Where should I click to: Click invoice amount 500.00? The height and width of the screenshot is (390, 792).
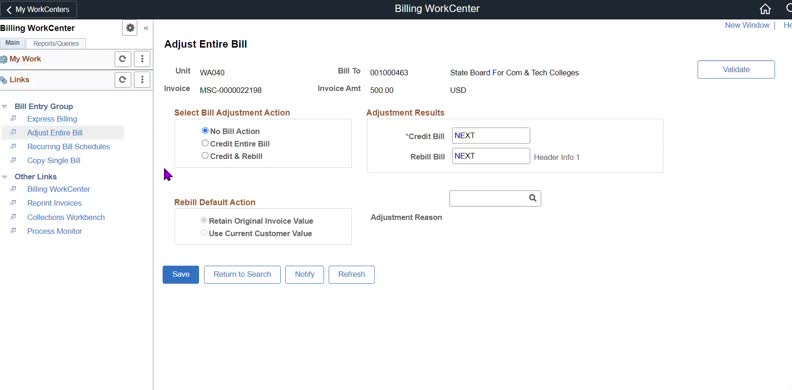pos(382,90)
